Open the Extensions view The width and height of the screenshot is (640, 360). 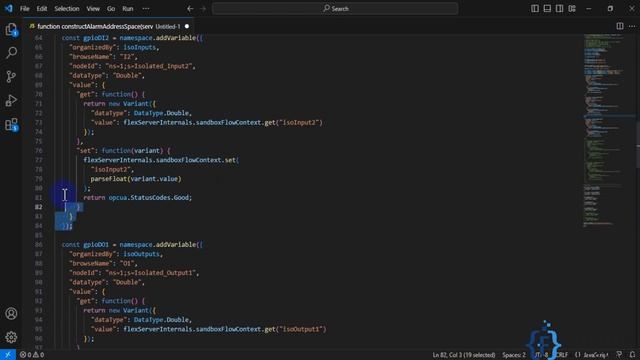coord(11,124)
